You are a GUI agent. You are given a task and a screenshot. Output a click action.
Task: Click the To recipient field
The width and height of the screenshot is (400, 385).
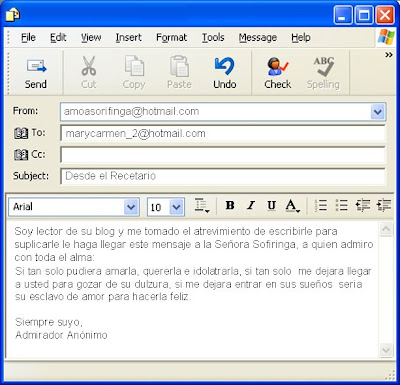click(223, 134)
